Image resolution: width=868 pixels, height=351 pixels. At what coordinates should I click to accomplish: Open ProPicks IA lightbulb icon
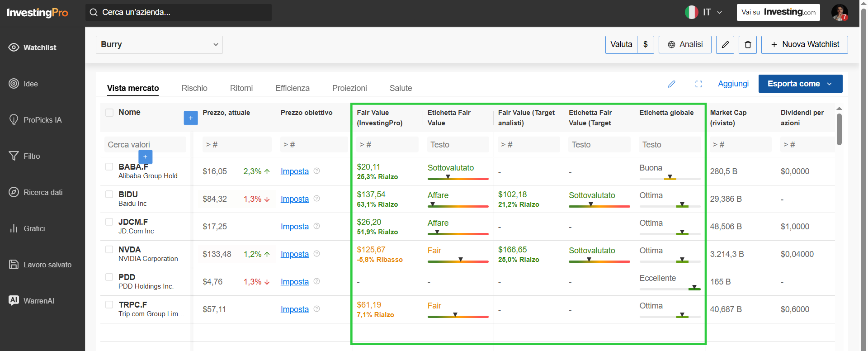[x=14, y=120]
